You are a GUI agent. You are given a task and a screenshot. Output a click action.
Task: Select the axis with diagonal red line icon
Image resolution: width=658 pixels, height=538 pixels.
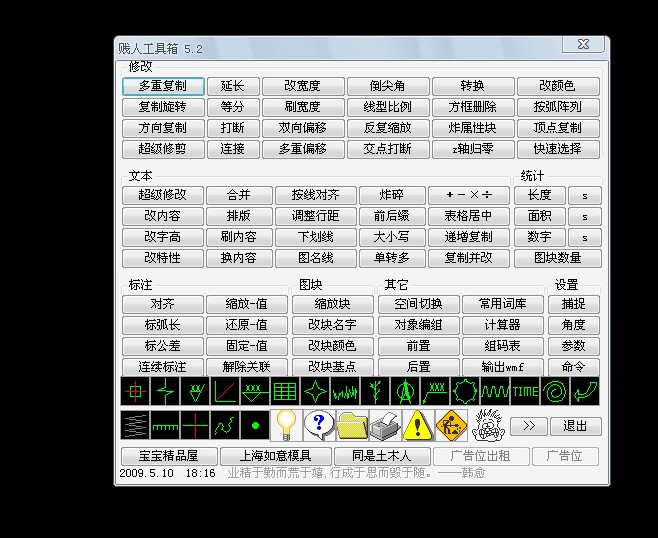(225, 391)
